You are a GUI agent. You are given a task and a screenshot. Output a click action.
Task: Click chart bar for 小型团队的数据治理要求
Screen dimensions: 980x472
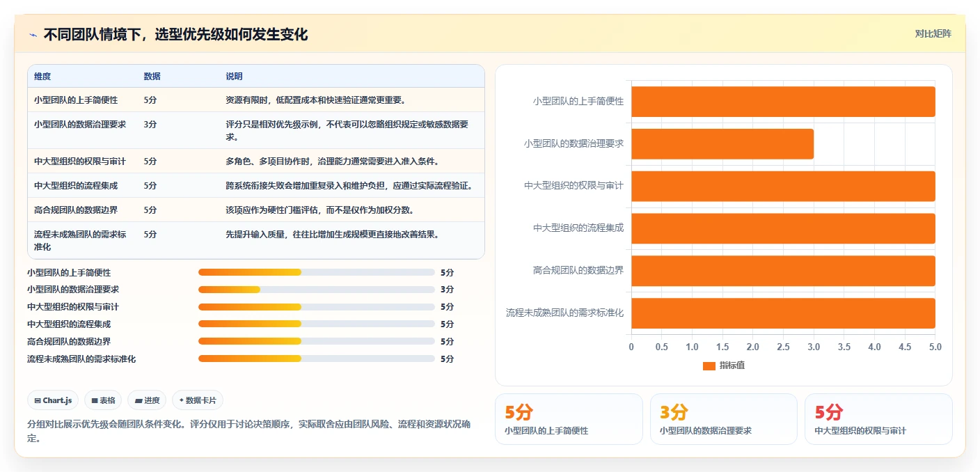click(x=722, y=143)
